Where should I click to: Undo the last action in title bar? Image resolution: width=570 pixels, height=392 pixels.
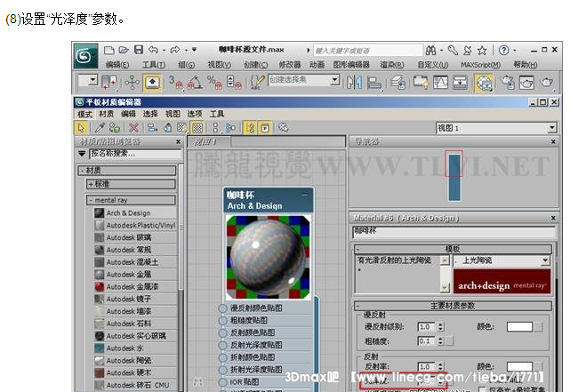154,50
